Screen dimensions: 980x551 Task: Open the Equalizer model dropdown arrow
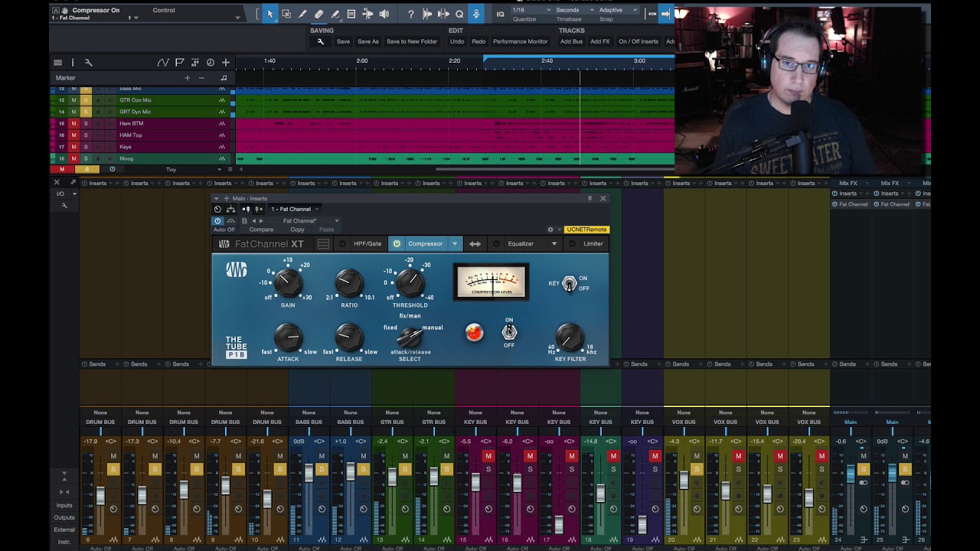click(x=554, y=244)
